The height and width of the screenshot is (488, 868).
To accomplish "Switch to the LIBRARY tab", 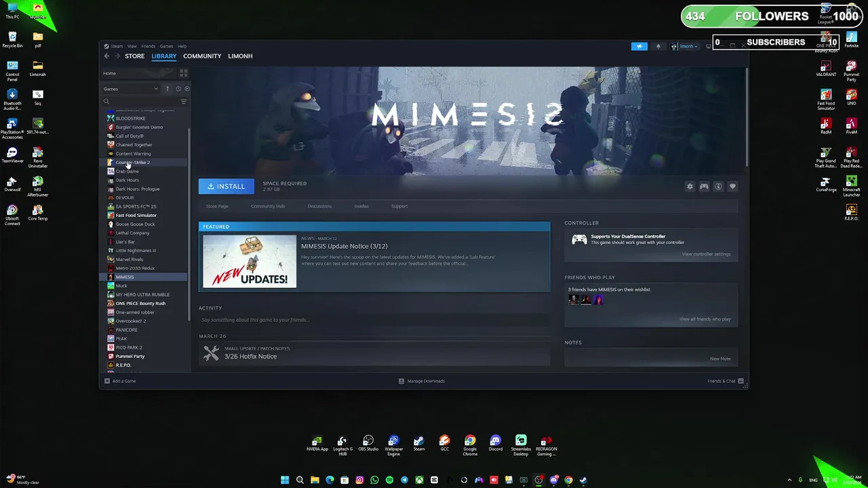I will click(164, 56).
